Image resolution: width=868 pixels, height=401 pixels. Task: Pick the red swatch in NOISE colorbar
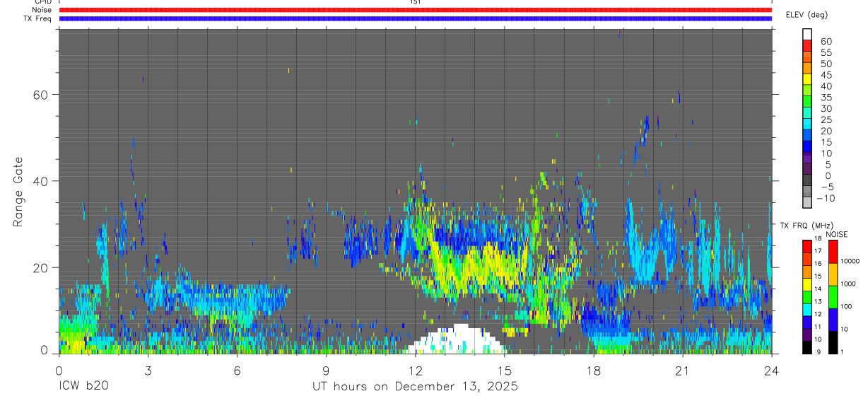(x=833, y=252)
